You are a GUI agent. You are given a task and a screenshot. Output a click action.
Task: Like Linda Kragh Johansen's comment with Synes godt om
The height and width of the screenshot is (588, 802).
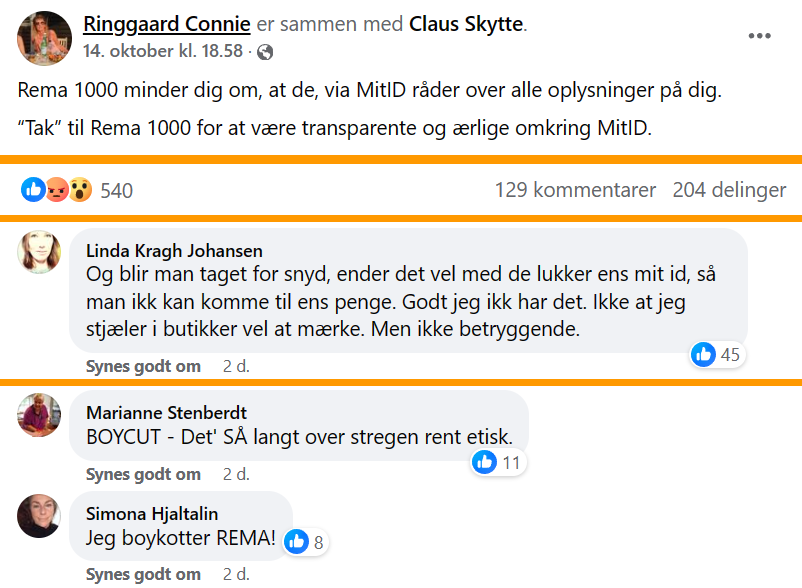point(143,366)
